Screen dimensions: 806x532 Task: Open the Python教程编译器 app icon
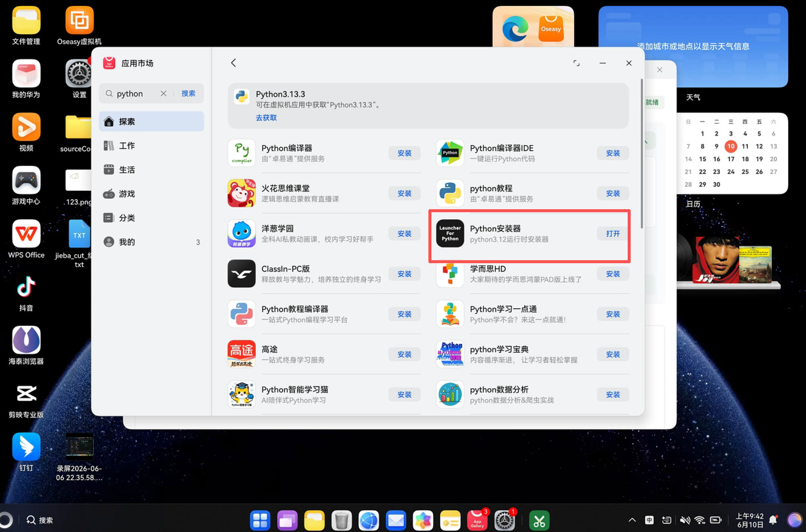(x=242, y=314)
